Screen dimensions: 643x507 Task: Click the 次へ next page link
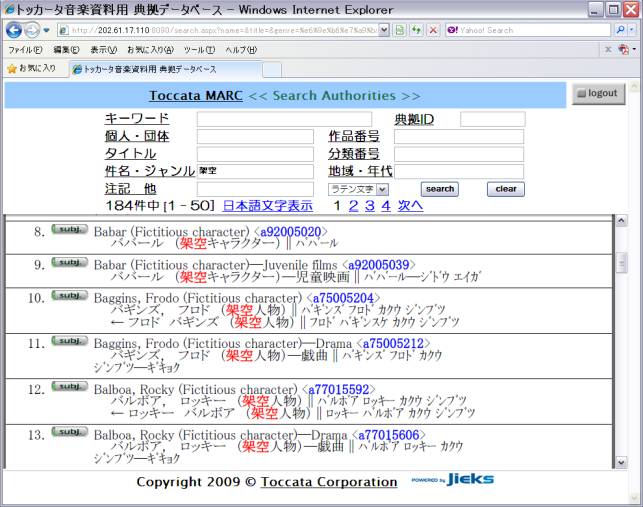[x=410, y=206]
